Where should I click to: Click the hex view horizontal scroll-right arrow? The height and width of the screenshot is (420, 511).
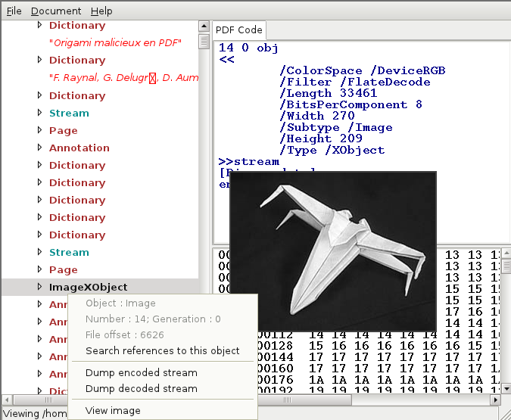(x=496, y=400)
